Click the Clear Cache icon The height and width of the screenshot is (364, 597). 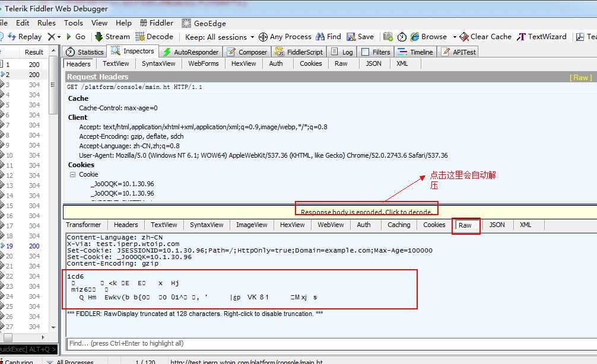[x=463, y=37]
